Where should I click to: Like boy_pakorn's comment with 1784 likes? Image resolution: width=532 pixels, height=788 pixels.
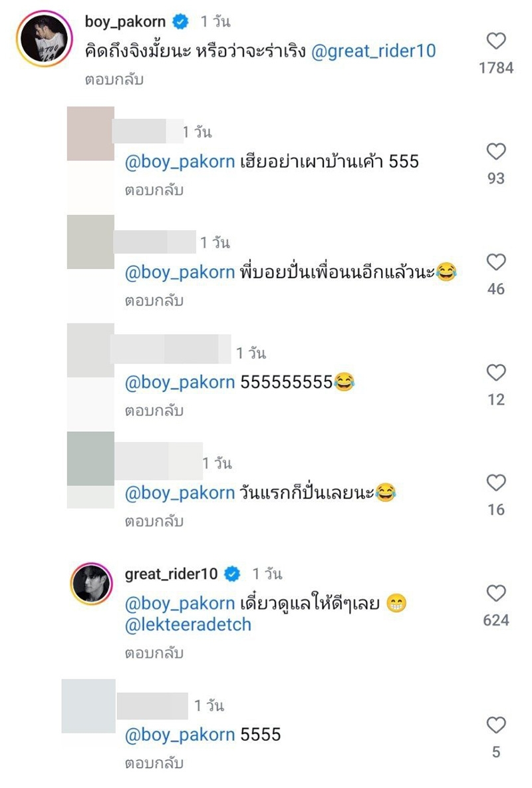tap(496, 41)
